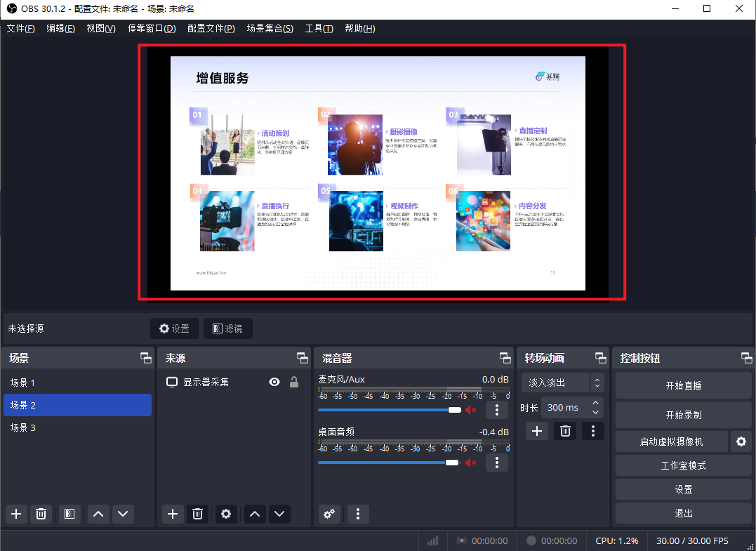This screenshot has width=756, height=551.
Task: Open advanced audio properties gears icon
Action: pos(329,514)
